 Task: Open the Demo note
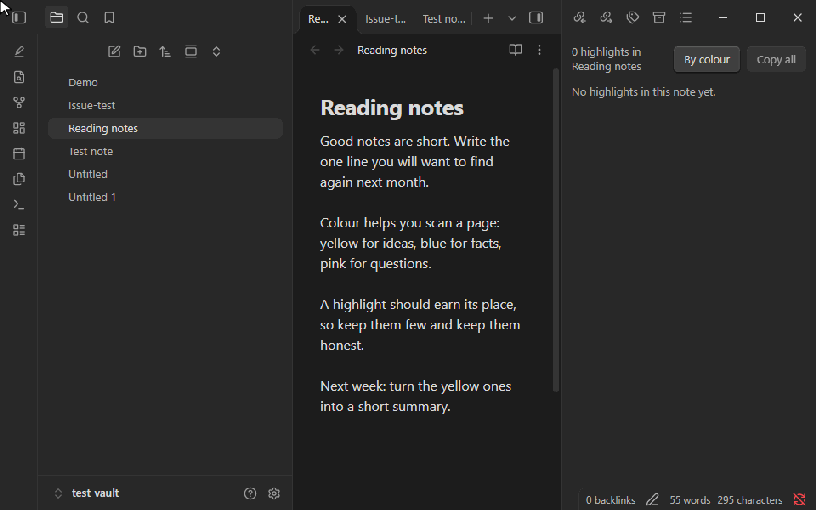pyautogui.click(x=165, y=82)
